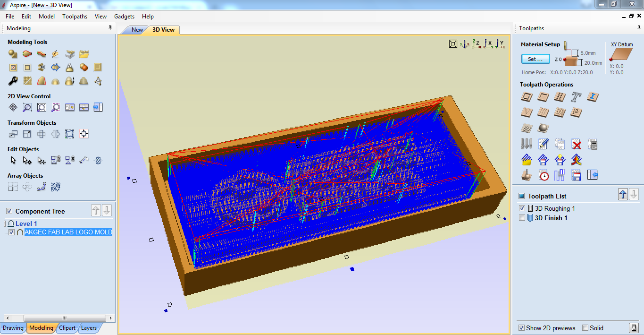
Task: Switch to view along the X axis
Action: 488,44
